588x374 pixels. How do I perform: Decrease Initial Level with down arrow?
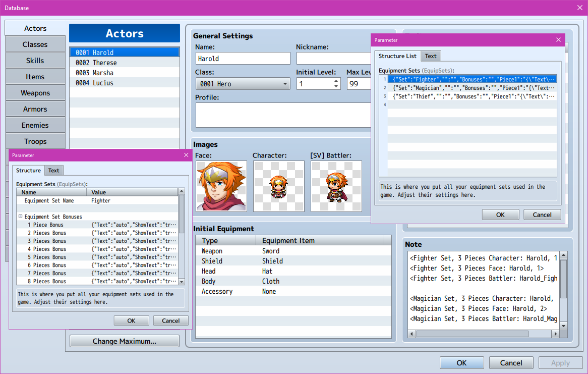[336, 87]
